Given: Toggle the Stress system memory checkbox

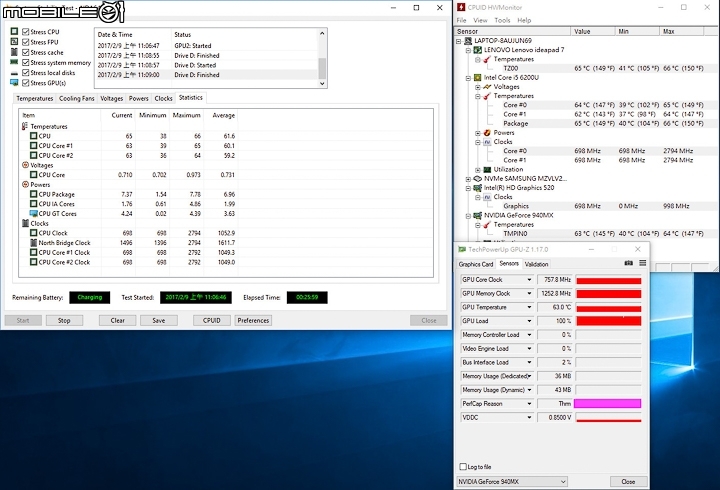Looking at the screenshot, I should [26, 62].
